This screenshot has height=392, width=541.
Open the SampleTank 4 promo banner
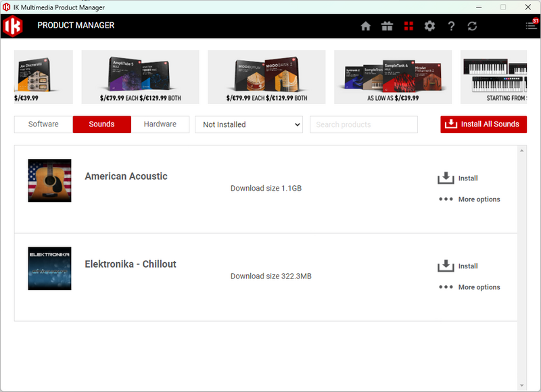point(393,77)
